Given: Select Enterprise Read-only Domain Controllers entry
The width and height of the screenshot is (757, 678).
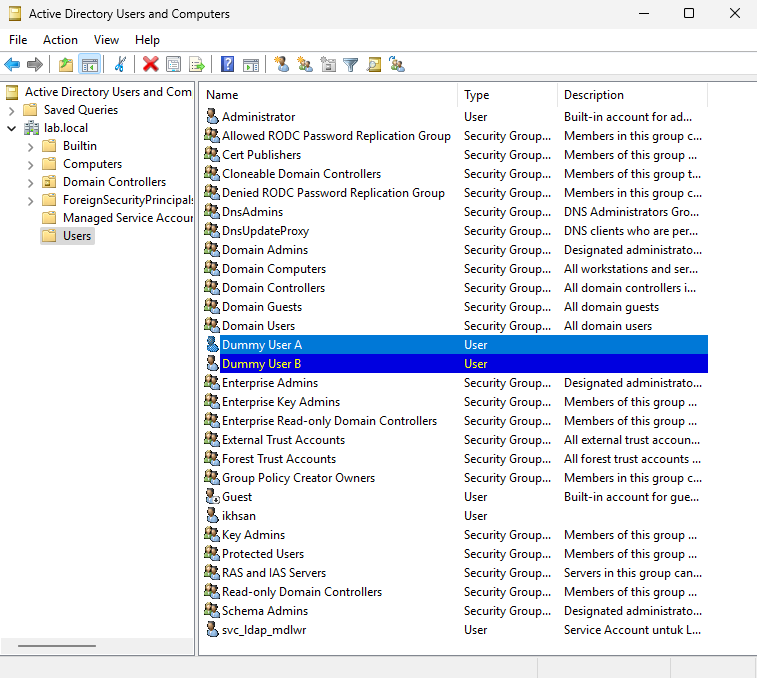Looking at the screenshot, I should tap(329, 421).
